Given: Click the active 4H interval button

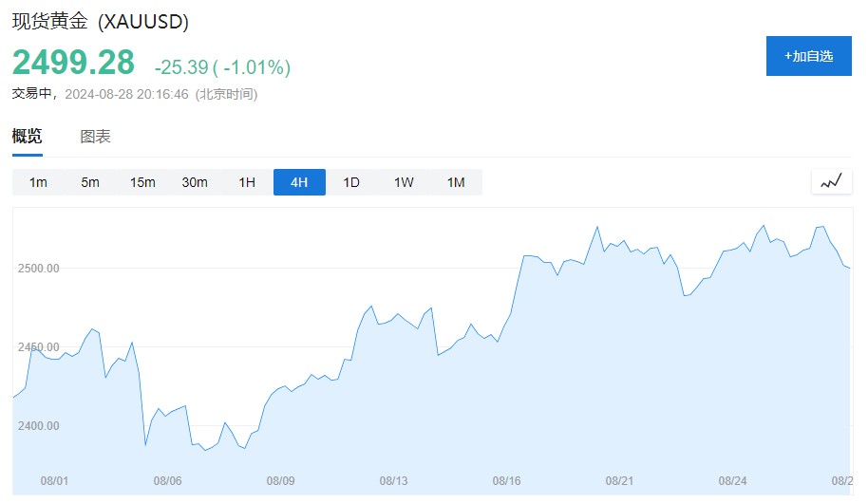Looking at the screenshot, I should (299, 182).
